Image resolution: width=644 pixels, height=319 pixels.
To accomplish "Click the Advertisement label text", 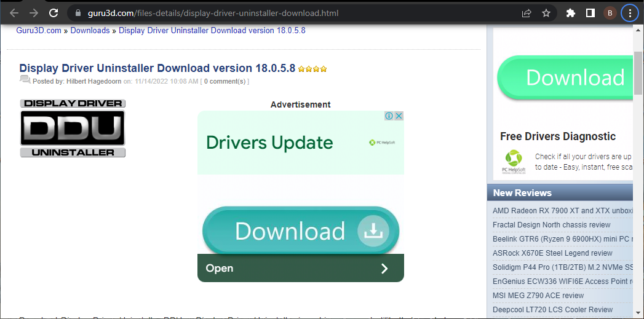I will click(x=301, y=104).
